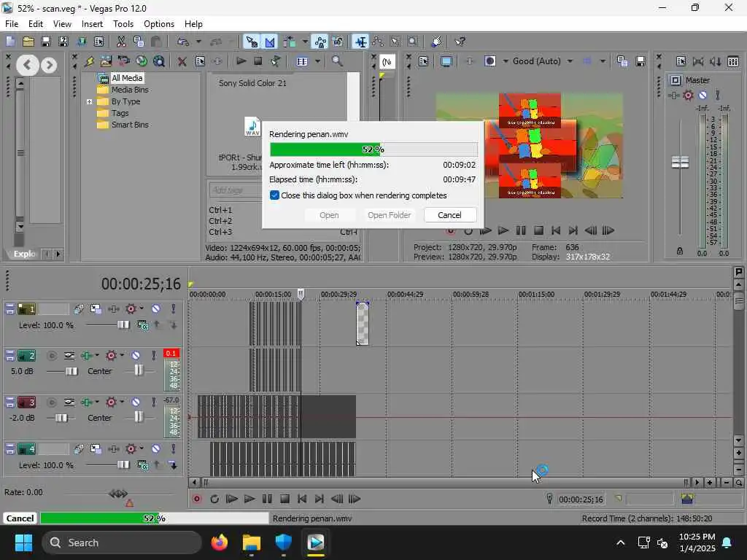Click the What's This help icon
747x560 pixels.
(x=460, y=42)
